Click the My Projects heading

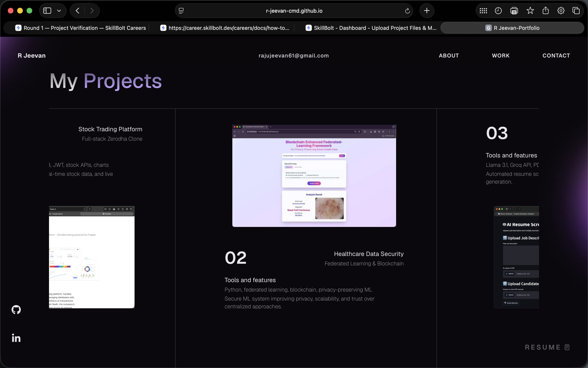click(x=106, y=81)
